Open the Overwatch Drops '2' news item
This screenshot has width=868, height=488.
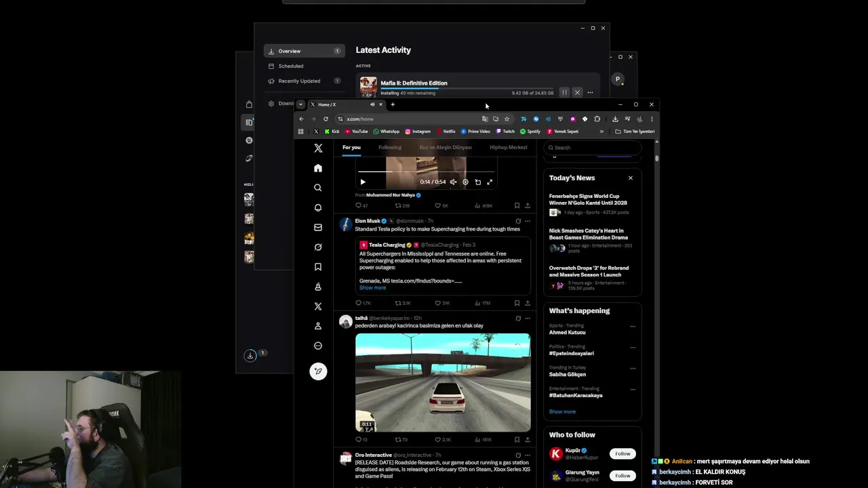(591, 278)
